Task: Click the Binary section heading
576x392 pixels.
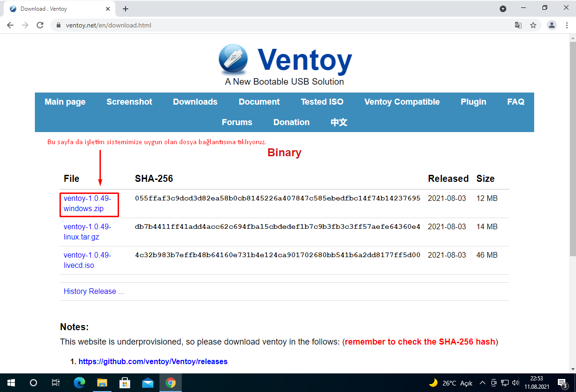Action: 285,153
